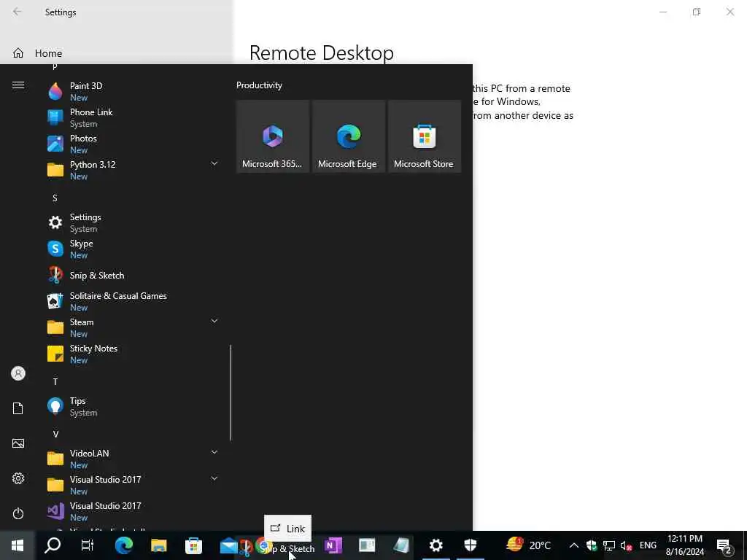This screenshot has height=560, width=747.
Task: Launch Microsoft Edge from the taskbar
Action: (x=123, y=545)
